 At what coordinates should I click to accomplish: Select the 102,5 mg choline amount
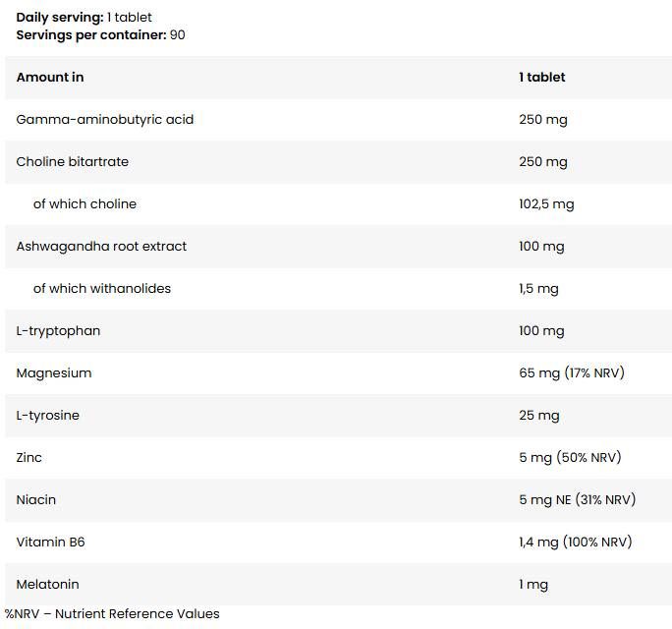point(546,204)
